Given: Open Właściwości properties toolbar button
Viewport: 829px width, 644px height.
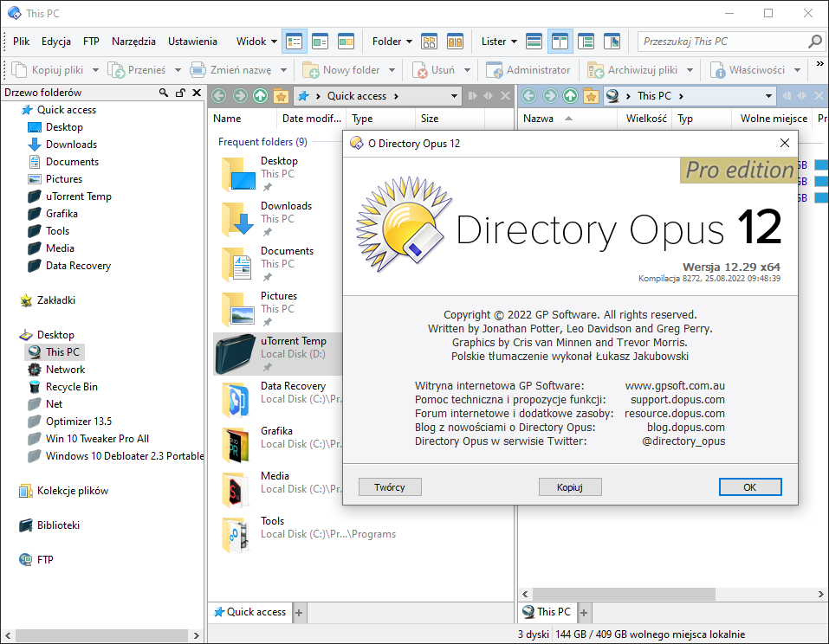Looking at the screenshot, I should coord(748,70).
